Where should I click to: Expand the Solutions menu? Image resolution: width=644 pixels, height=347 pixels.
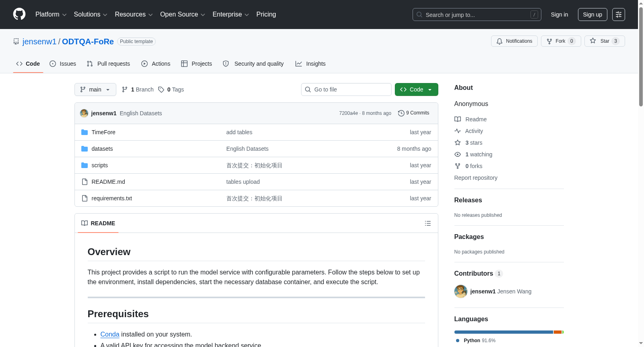(91, 15)
